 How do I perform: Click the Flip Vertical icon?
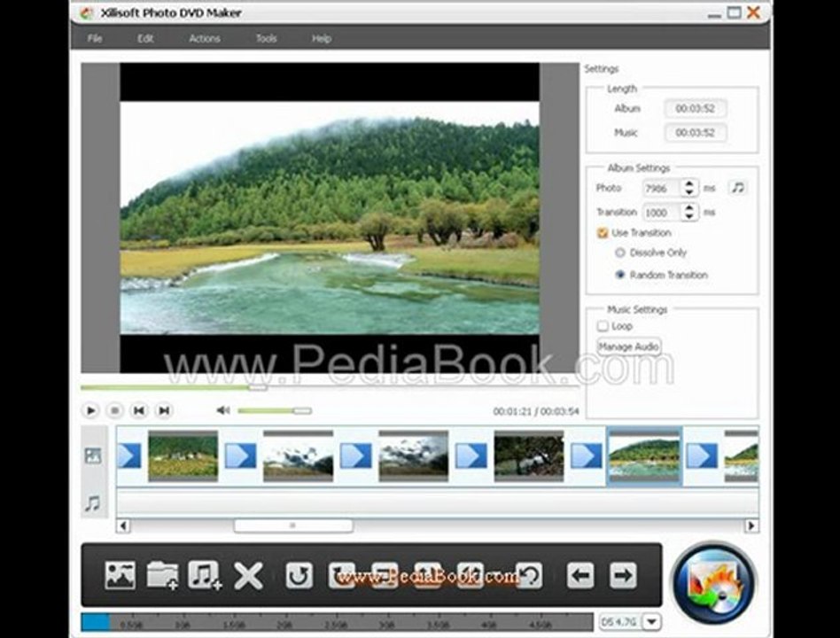point(427,576)
